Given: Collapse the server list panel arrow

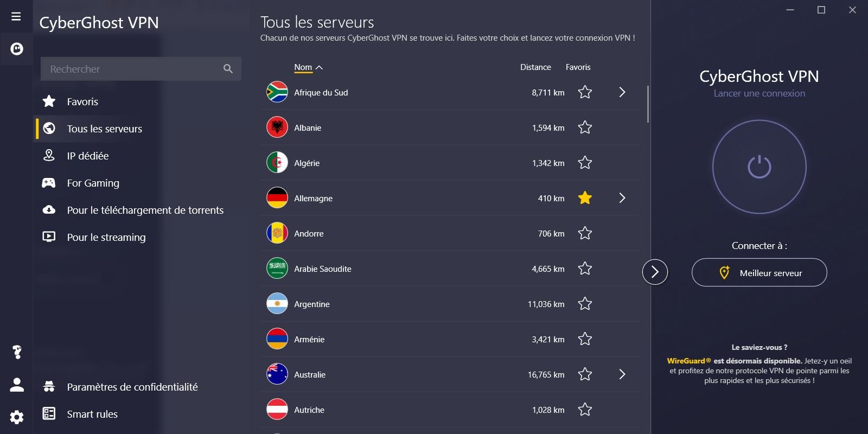Looking at the screenshot, I should coord(655,272).
